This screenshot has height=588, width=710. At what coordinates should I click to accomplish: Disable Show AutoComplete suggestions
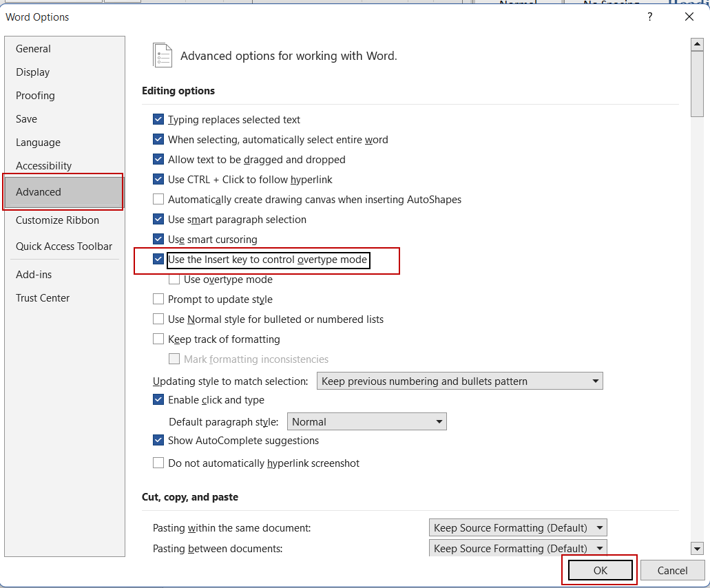(x=158, y=441)
